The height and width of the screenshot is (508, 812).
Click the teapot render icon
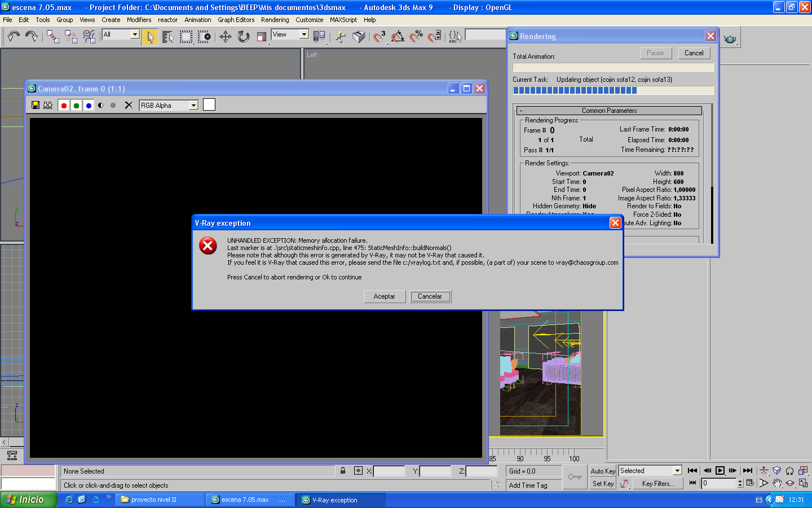730,38
